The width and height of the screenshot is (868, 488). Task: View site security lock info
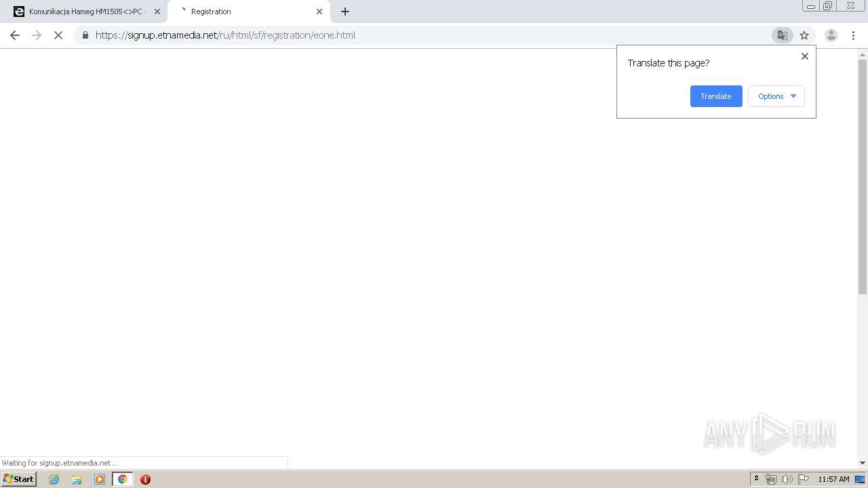[x=85, y=35]
